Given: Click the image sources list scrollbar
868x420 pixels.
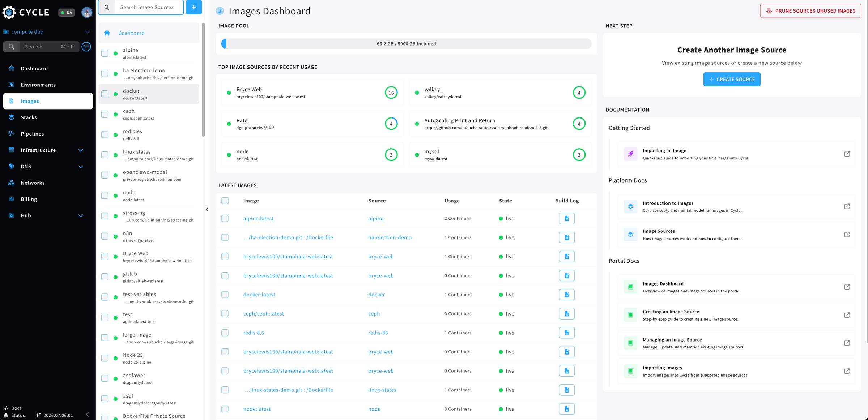Looking at the screenshot, I should tap(203, 80).
